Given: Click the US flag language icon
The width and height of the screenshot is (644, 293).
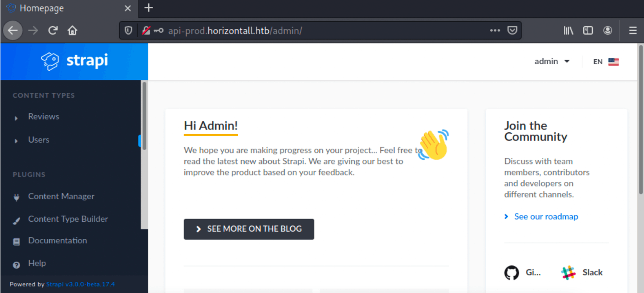Looking at the screenshot, I should 614,62.
